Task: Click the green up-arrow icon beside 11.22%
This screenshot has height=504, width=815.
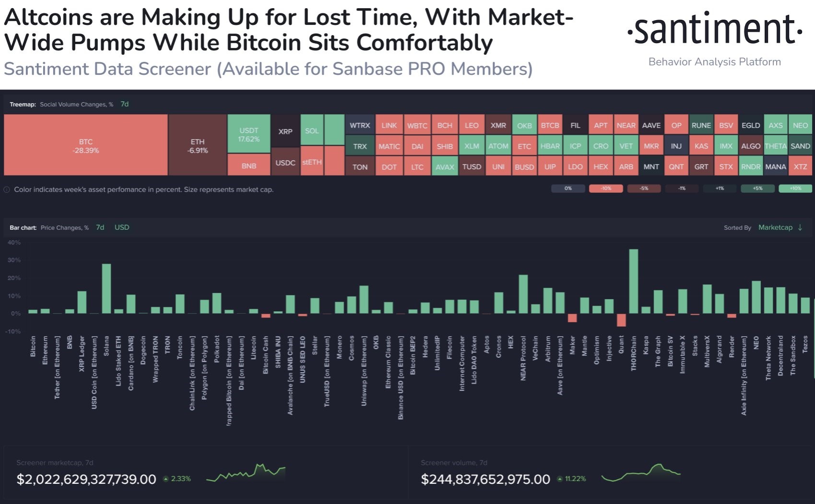Action: (560, 479)
